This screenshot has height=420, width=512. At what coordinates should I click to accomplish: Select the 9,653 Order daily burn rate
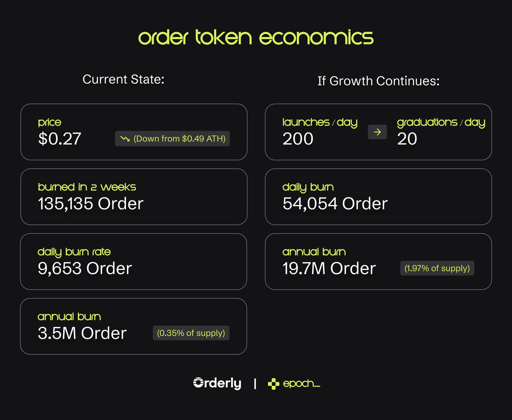pos(85,268)
